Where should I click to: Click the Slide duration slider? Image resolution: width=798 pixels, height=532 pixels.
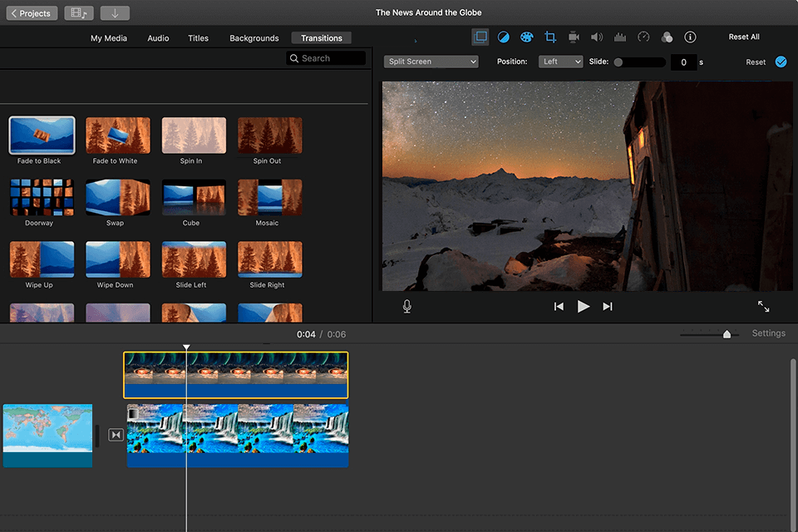click(x=639, y=62)
